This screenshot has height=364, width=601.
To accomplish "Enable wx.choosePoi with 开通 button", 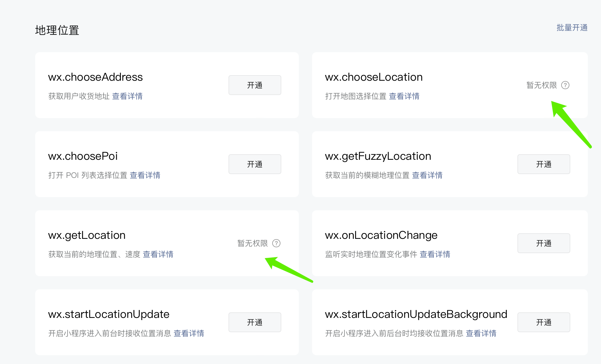I will click(255, 164).
